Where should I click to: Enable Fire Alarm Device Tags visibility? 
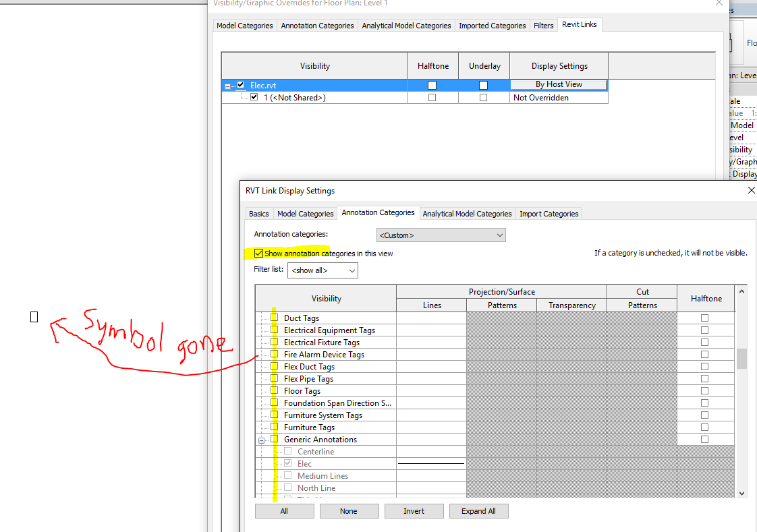point(273,354)
